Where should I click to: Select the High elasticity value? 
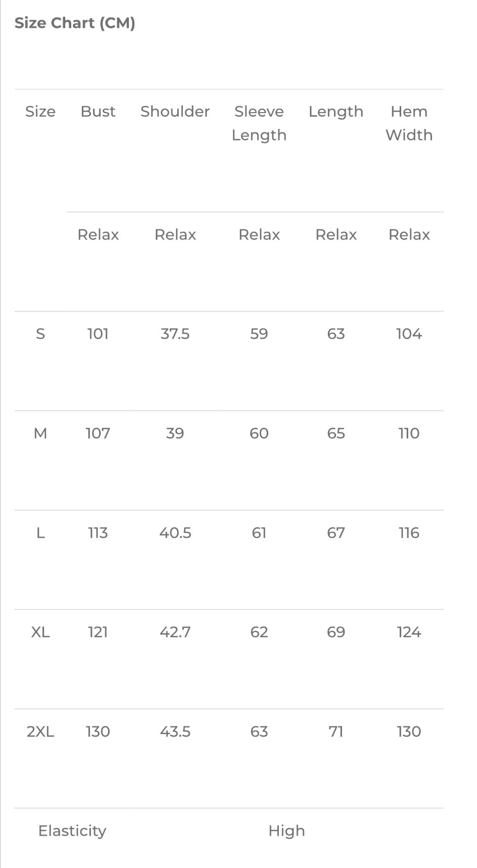(x=287, y=831)
